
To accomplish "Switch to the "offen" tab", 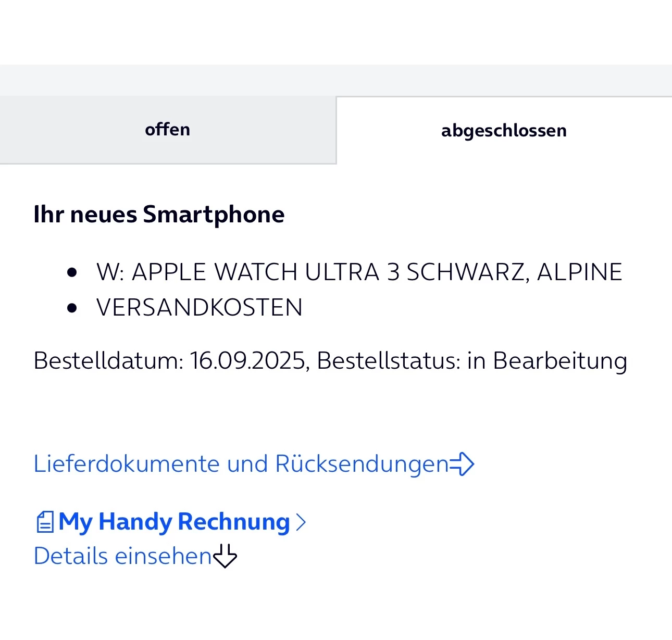I will pyautogui.click(x=167, y=130).
